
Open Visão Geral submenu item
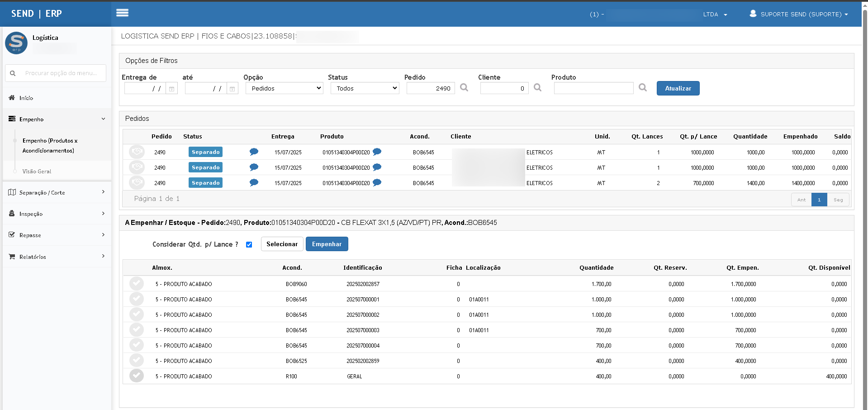[x=37, y=172]
